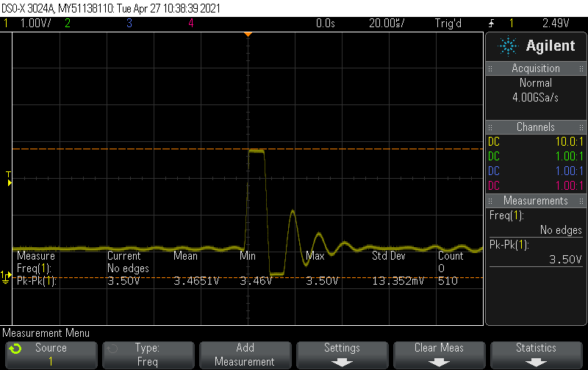Click the Normal acquisition mode text
Viewport: 588px width, 370px height.
[536, 83]
